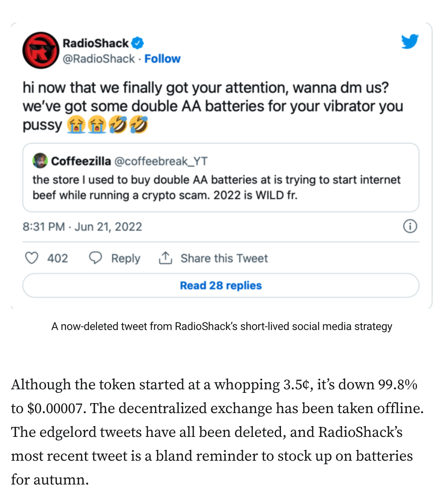Viewport: 445px width, 504px height.
Task: Open Coffeezilla's small profile picture
Action: pyautogui.click(x=40, y=161)
